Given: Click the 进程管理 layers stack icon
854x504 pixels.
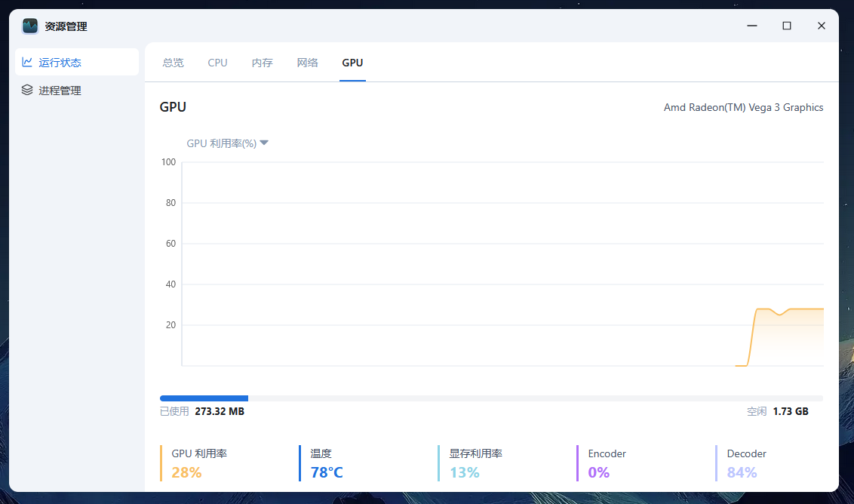Looking at the screenshot, I should [x=27, y=91].
